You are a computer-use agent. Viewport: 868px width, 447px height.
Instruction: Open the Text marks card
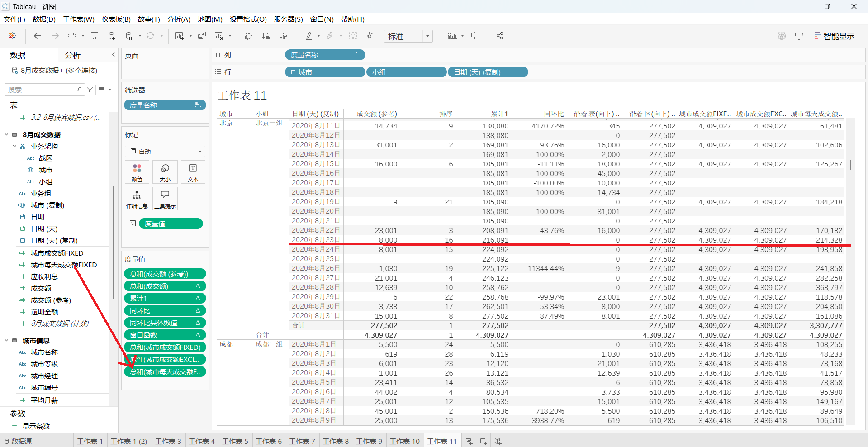click(x=193, y=172)
